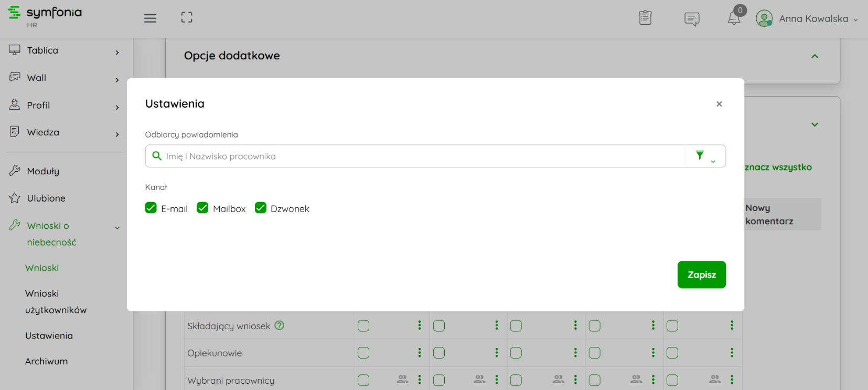Open Wnioski użytkowników link
This screenshot has height=390, width=868.
tap(56, 302)
